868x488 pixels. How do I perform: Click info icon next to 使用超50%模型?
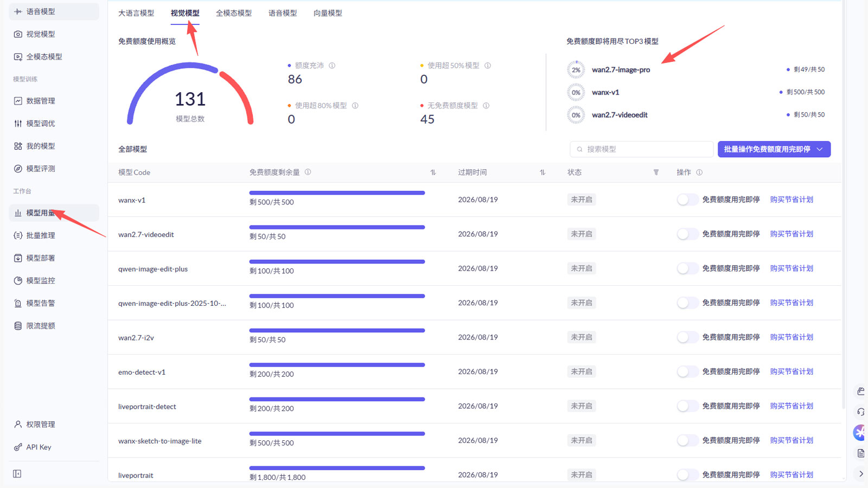488,66
